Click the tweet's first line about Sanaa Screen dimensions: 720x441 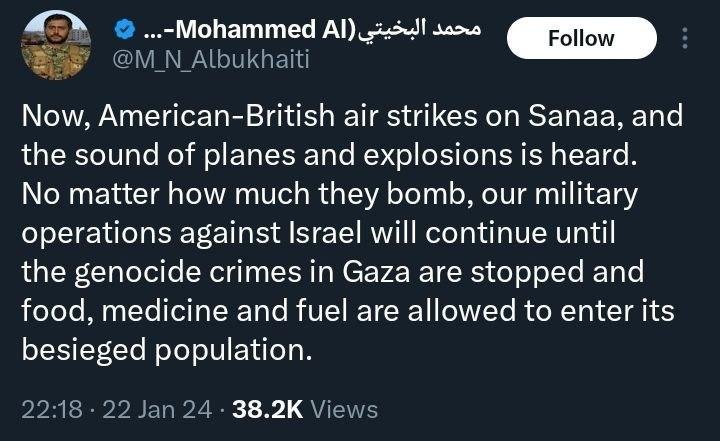(350, 116)
